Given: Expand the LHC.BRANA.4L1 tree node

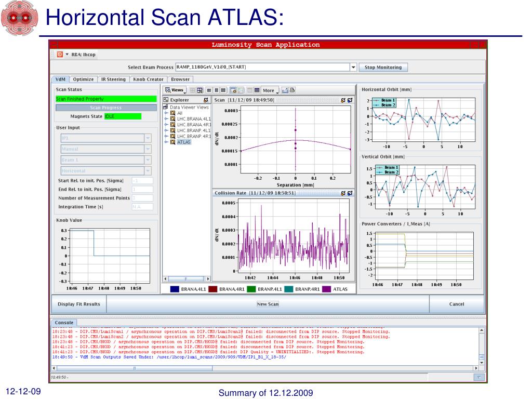Looking at the screenshot, I should coord(167,119).
